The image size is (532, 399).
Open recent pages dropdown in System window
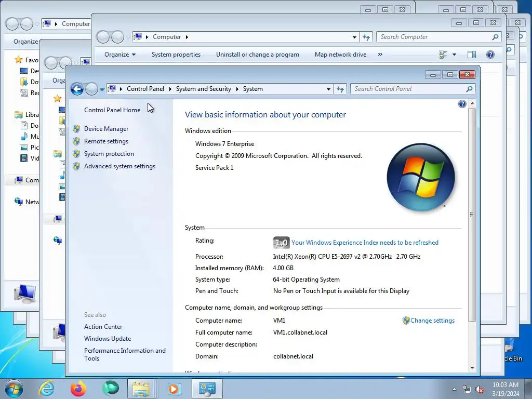point(102,89)
